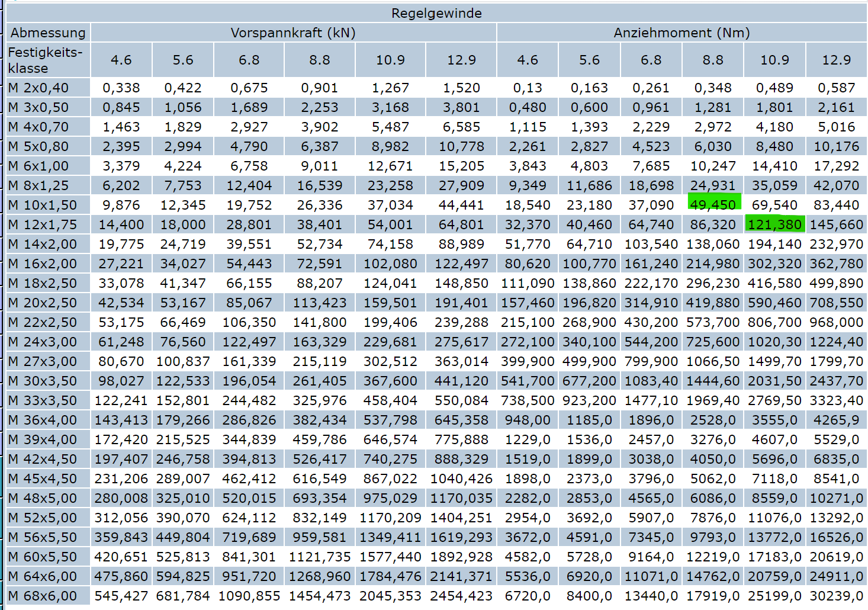This screenshot has height=610, width=868.
Task: Click the 12.9 header under Vorspannkraft
Action: coord(461,60)
